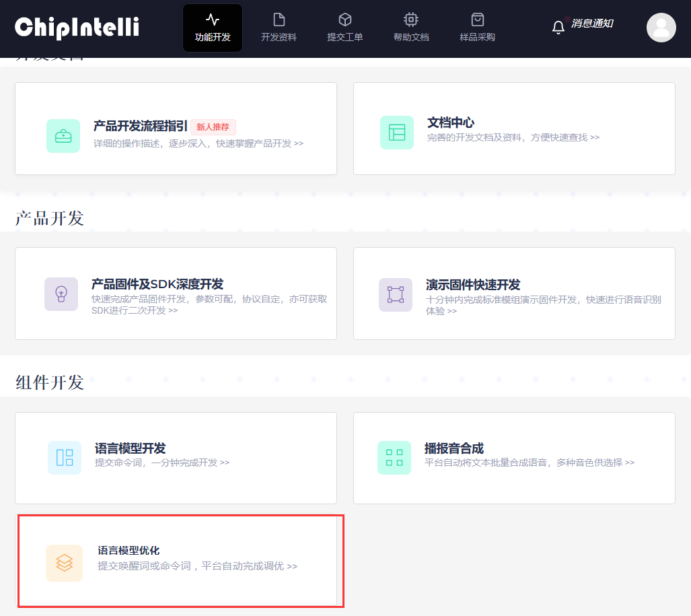The width and height of the screenshot is (691, 616).
Task: Click the 组件开发 section heading
Action: click(50, 382)
